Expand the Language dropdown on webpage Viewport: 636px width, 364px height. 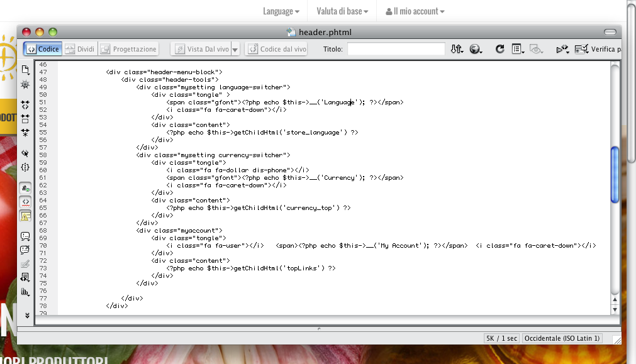281,11
